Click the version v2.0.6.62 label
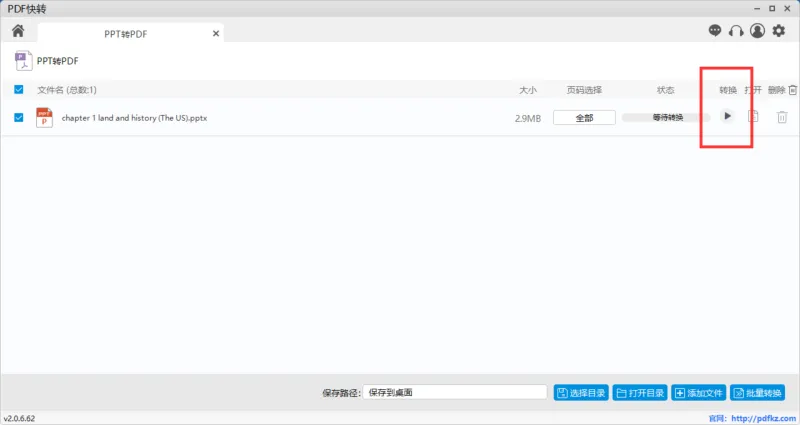This screenshot has width=800, height=425. pos(19,418)
